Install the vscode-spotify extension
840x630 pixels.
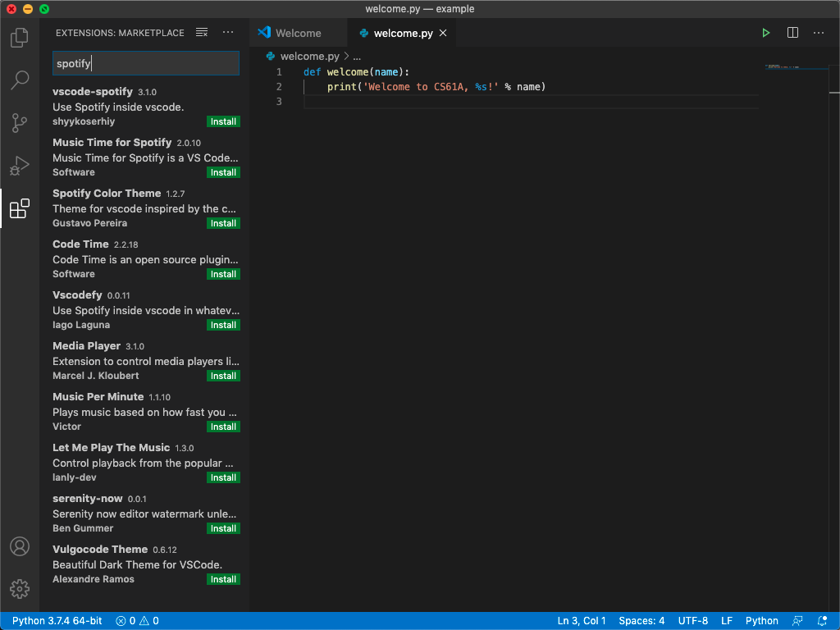223,121
